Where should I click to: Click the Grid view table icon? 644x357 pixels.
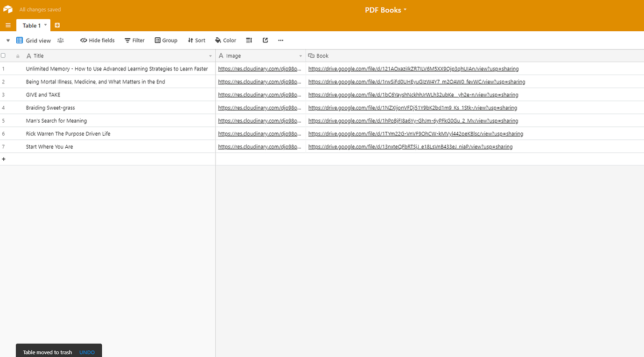[x=19, y=40]
